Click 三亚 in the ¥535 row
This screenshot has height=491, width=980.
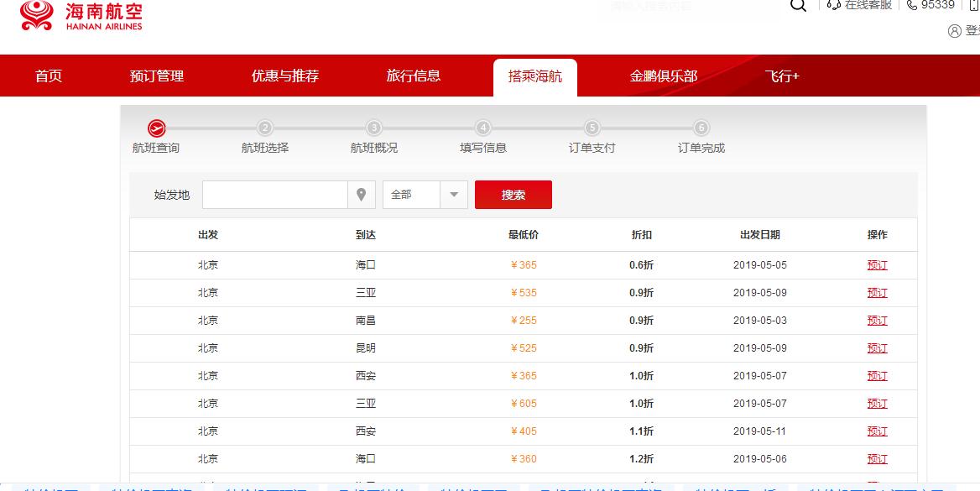pyautogui.click(x=366, y=293)
